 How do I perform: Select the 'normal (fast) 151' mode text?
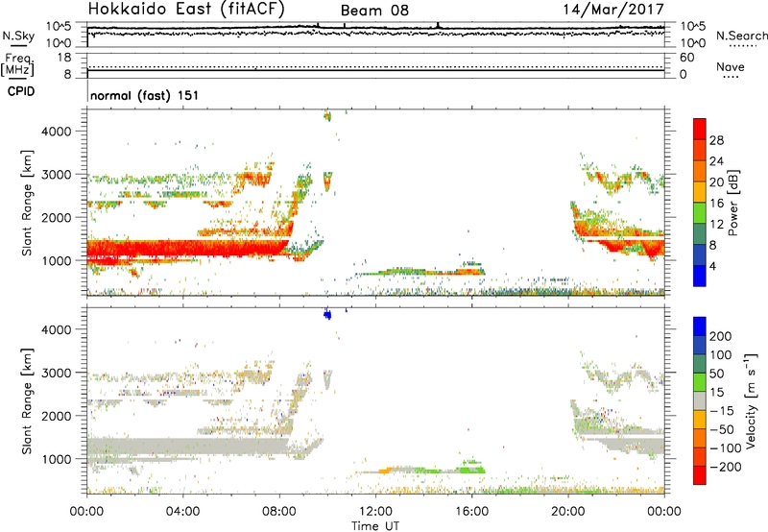[x=145, y=95]
